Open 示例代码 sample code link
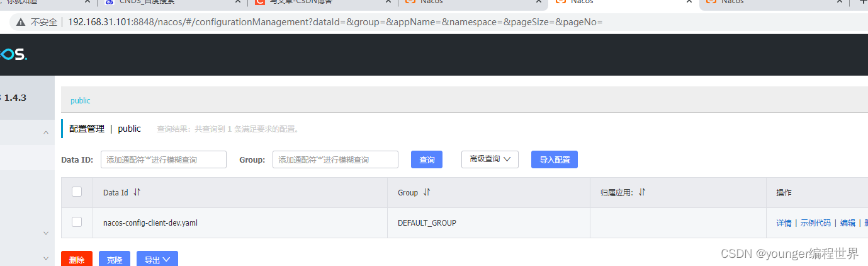868x266 pixels. [x=816, y=223]
